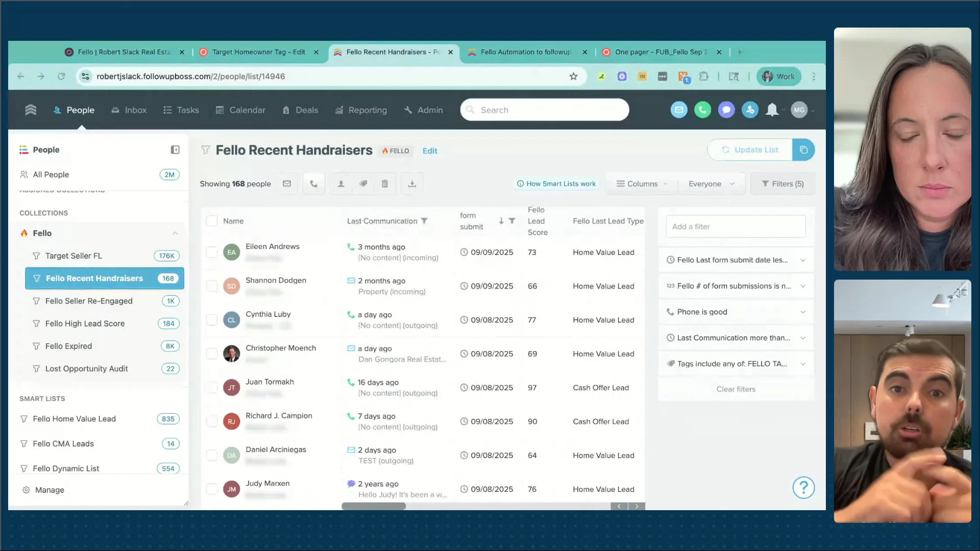The height and width of the screenshot is (551, 980).
Task: Check the box for Richard J. Campion
Action: point(211,421)
